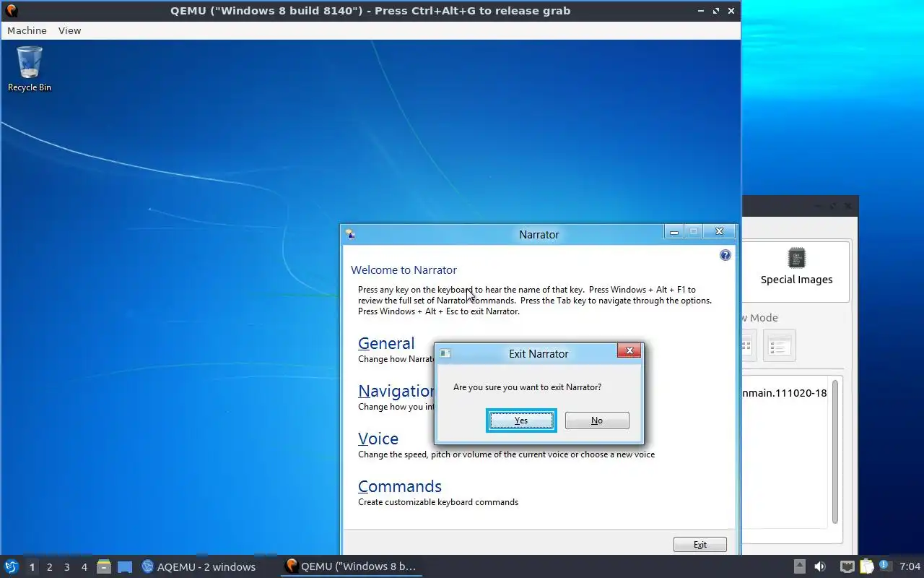Open the View menu in QEMU
This screenshot has height=578, width=924.
(x=69, y=30)
